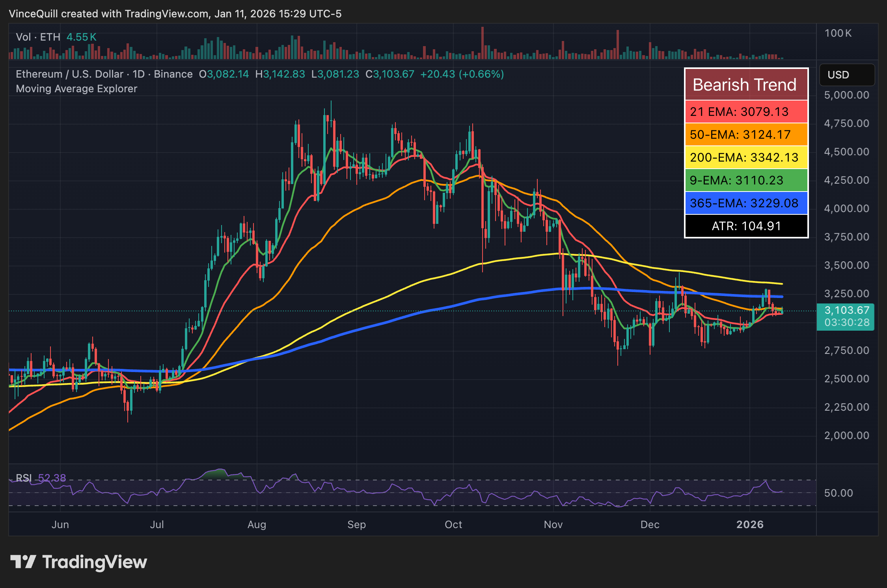Screen dimensions: 887x588
Task: Select the yellow 200-EMA legend row
Action: 746,158
